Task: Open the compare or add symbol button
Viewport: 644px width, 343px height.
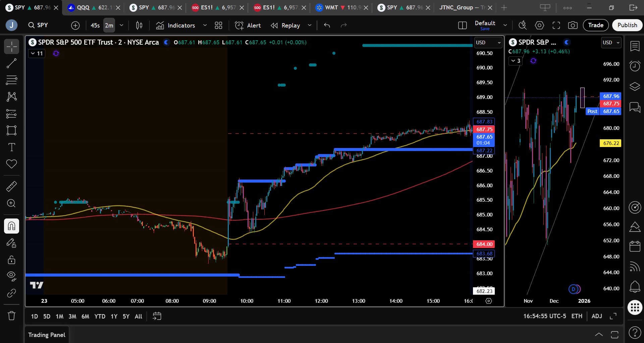Action: pos(75,26)
